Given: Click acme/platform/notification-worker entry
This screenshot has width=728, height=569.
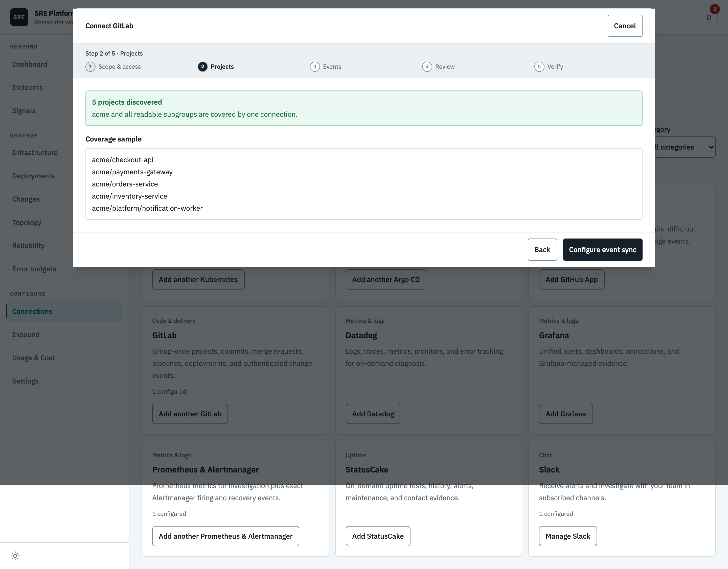Looking at the screenshot, I should tap(147, 208).
